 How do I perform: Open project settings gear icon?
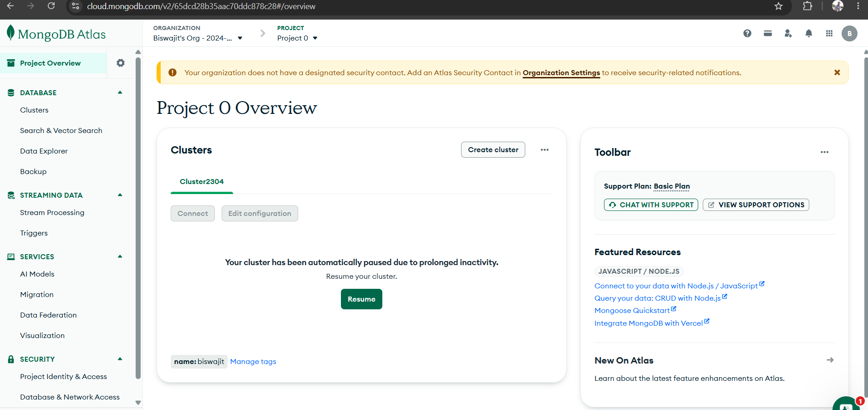[x=121, y=63]
